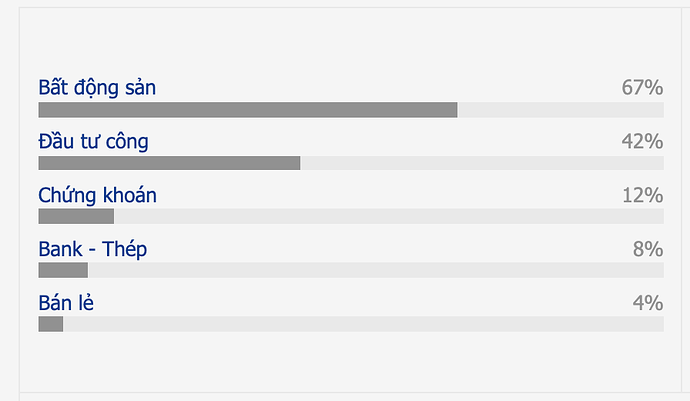Click empty track of Bất động sản bar
The width and height of the screenshot is (690, 401).
pos(560,110)
